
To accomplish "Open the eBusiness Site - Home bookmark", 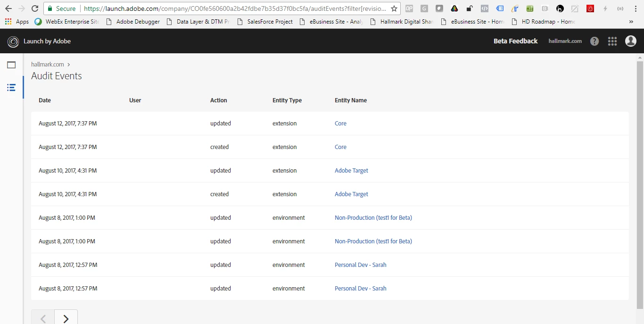I will pos(473,22).
